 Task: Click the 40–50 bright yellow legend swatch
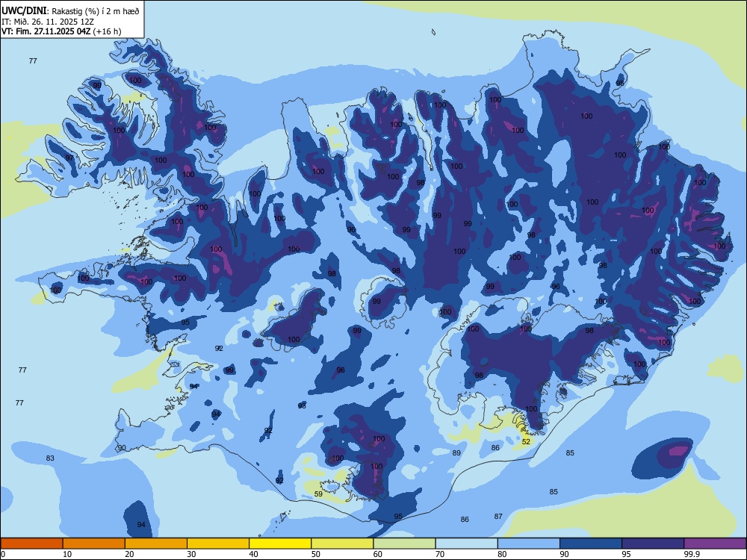click(x=280, y=544)
